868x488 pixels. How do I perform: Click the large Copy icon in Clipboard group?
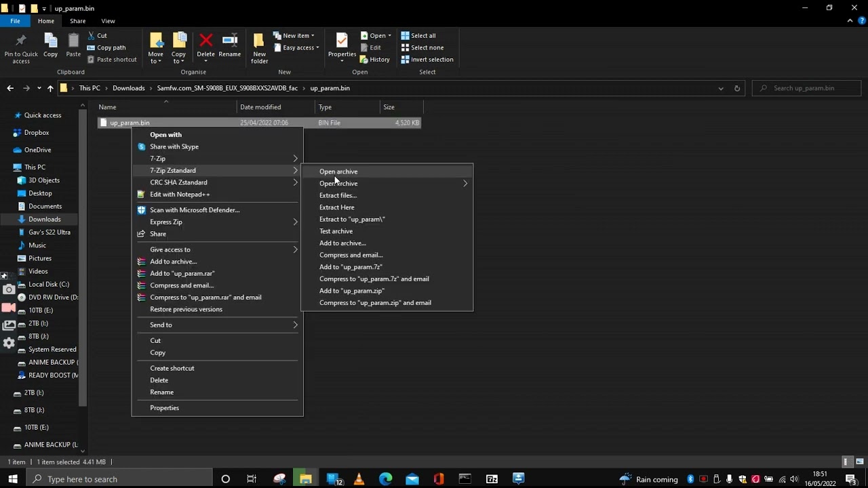tap(50, 45)
